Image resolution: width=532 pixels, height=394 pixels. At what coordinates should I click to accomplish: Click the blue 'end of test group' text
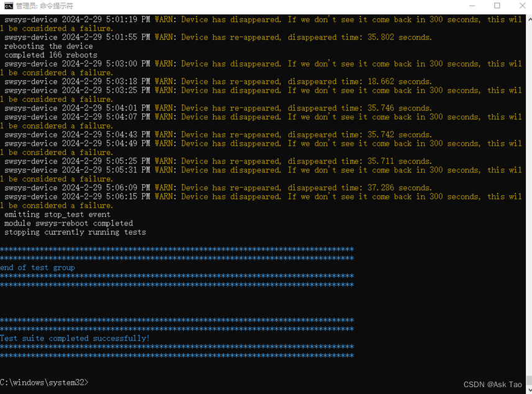pos(37,268)
